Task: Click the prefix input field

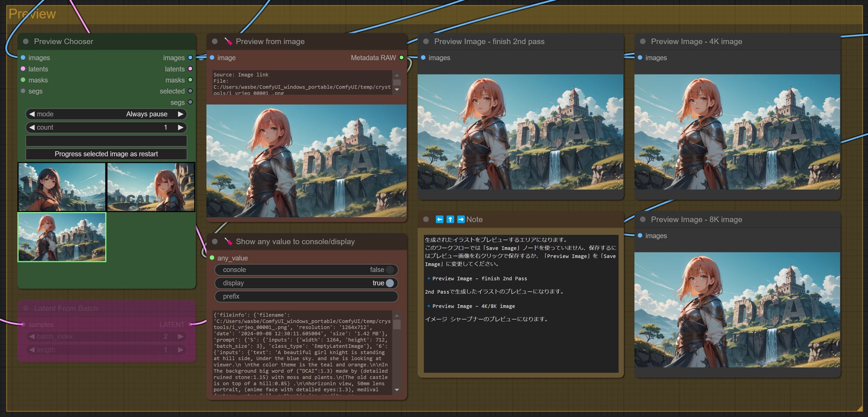Action: [x=306, y=297]
